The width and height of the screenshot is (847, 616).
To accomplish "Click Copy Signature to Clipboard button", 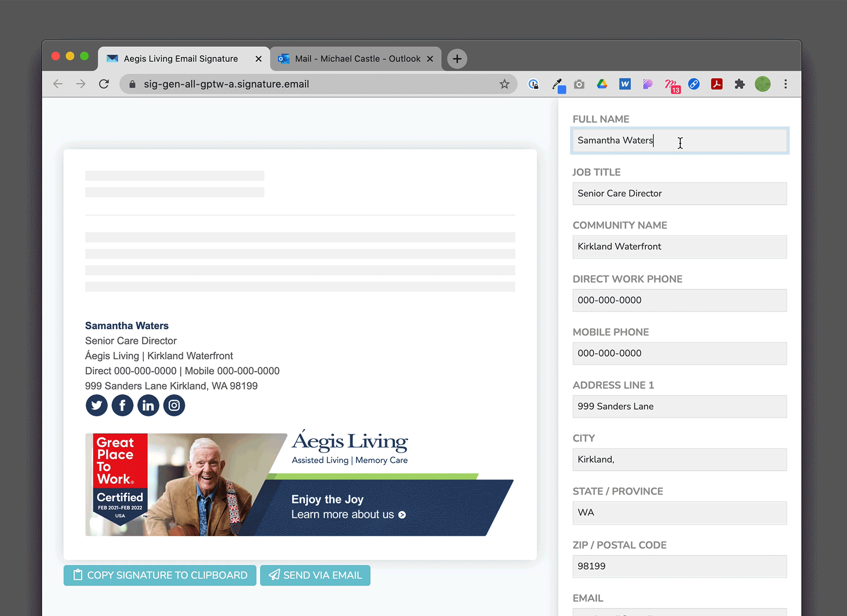I will (160, 575).
